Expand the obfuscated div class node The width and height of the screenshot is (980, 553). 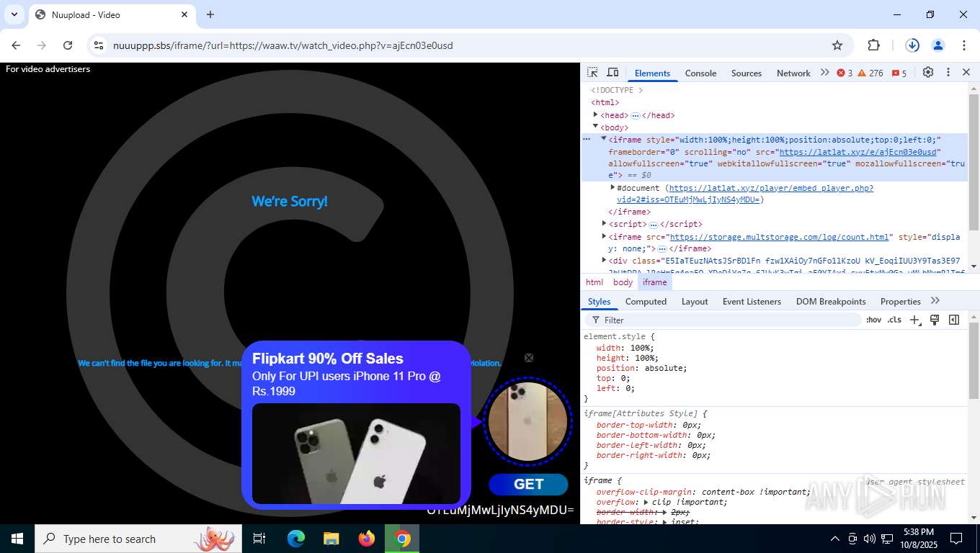pyautogui.click(x=604, y=260)
